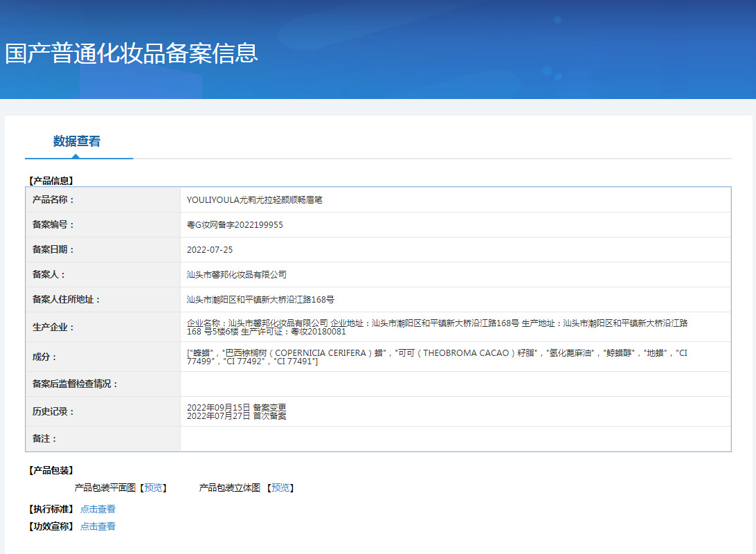The width and height of the screenshot is (756, 554).
Task: Select the 生产企业 details text
Action: (x=438, y=328)
